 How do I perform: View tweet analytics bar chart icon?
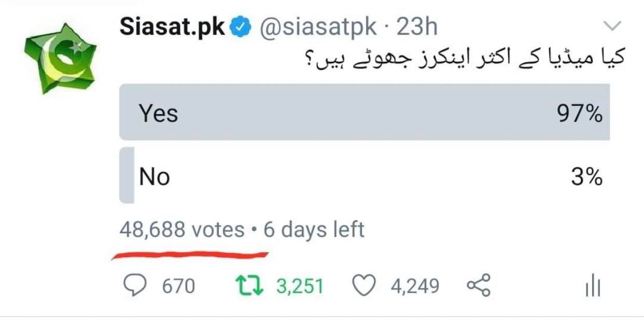pos(593,286)
